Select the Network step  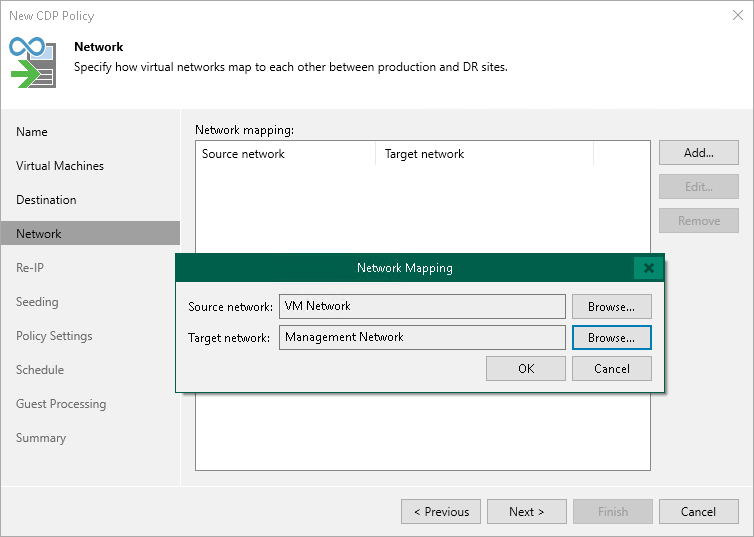[x=90, y=234]
